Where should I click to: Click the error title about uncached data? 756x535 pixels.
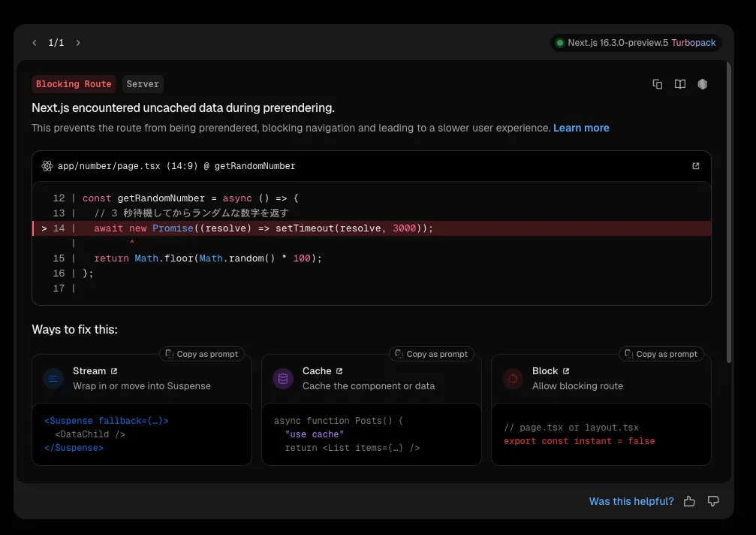click(183, 107)
